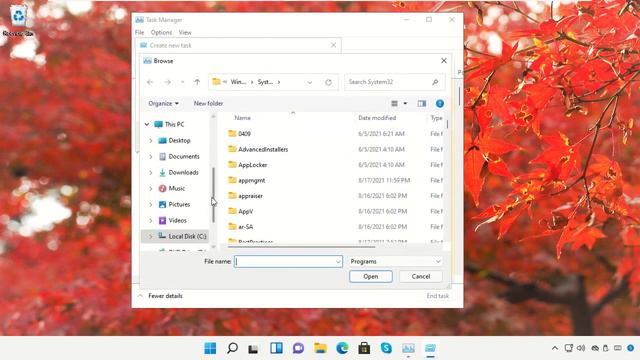Viewport: 640px width, 360px height.
Task: Go up one folder level
Action: click(x=197, y=82)
